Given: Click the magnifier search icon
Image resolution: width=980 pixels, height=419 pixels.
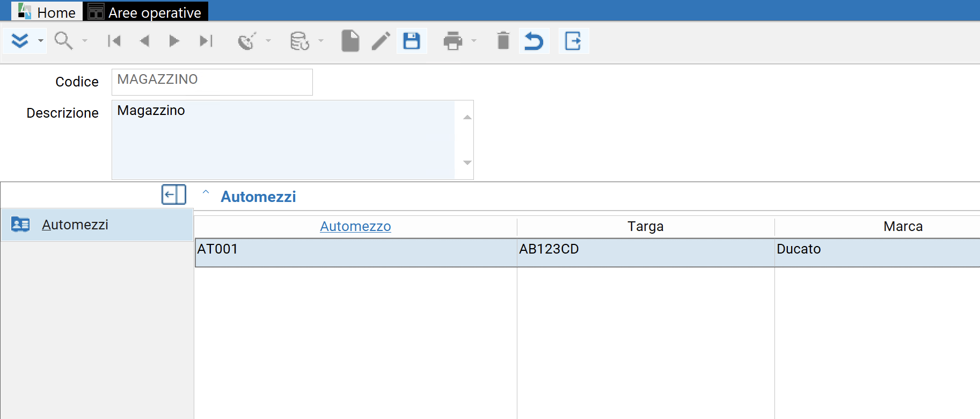Looking at the screenshot, I should click(63, 41).
